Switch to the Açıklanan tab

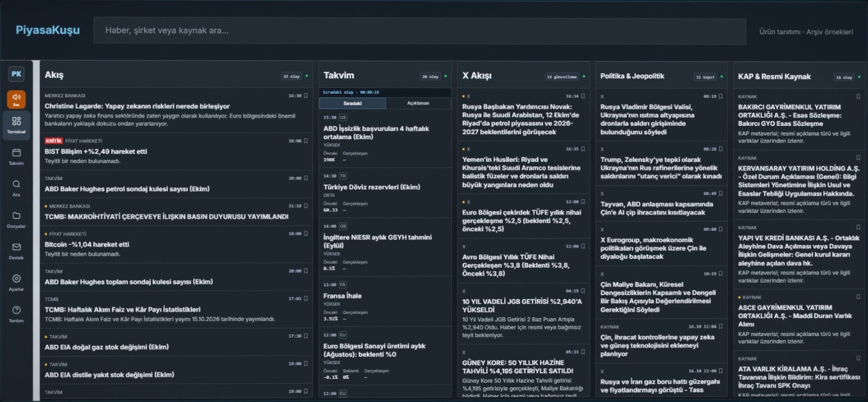click(418, 103)
